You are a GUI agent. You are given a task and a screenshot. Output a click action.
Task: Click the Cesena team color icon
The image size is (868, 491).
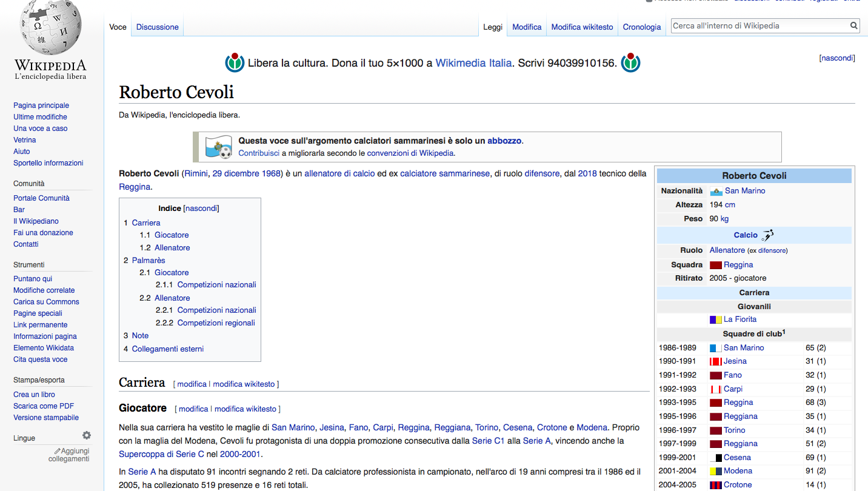[716, 458]
